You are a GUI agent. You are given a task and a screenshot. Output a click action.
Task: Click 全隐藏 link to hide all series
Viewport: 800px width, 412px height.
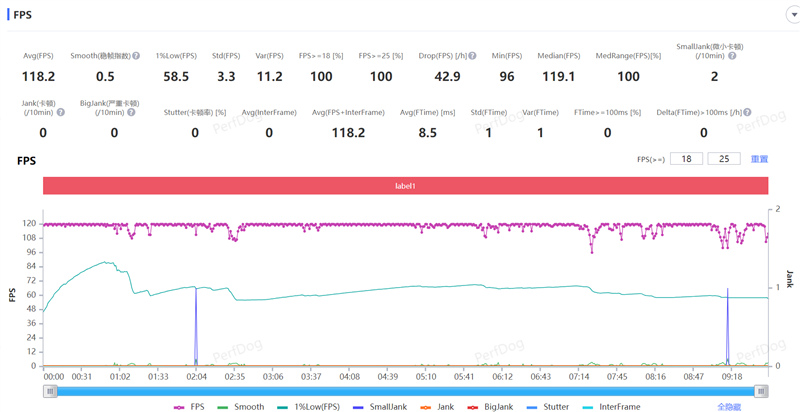(729, 407)
